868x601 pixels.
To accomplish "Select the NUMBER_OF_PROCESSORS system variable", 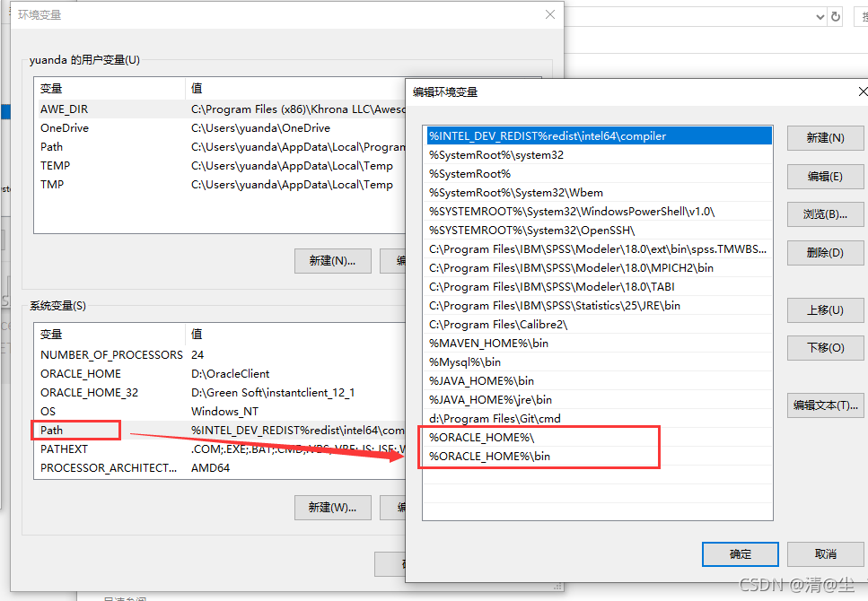I will (x=220, y=354).
